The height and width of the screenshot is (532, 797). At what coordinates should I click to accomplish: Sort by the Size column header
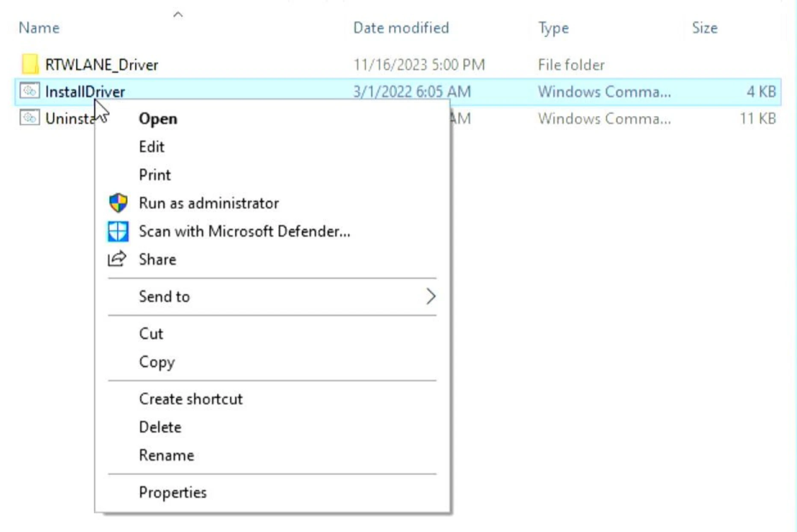[x=705, y=28]
